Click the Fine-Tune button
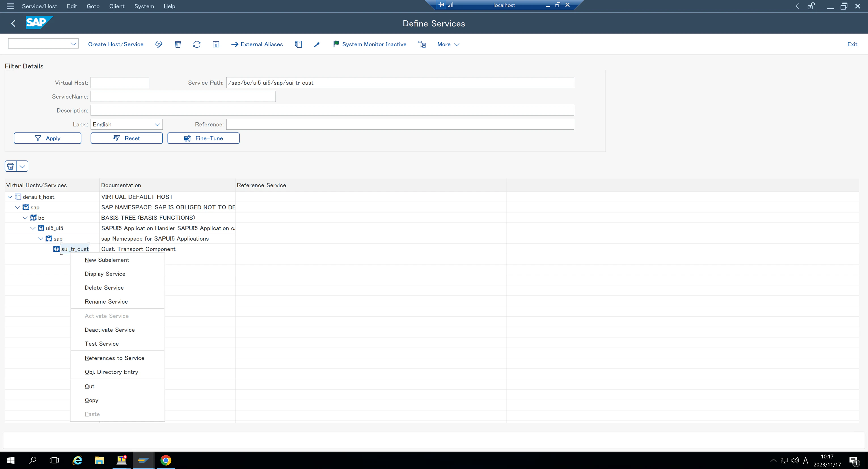Screen dimensions: 868x469 (x=204, y=138)
